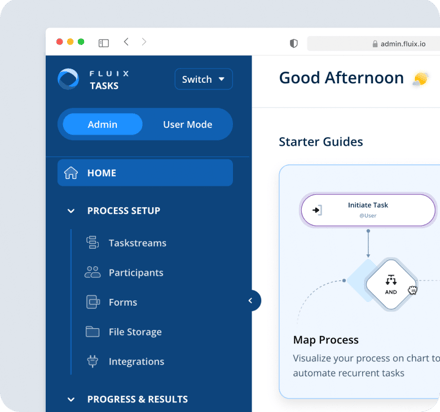Click the PROCESS SETUP heading
Viewport: 440px width, 412px height.
124,211
